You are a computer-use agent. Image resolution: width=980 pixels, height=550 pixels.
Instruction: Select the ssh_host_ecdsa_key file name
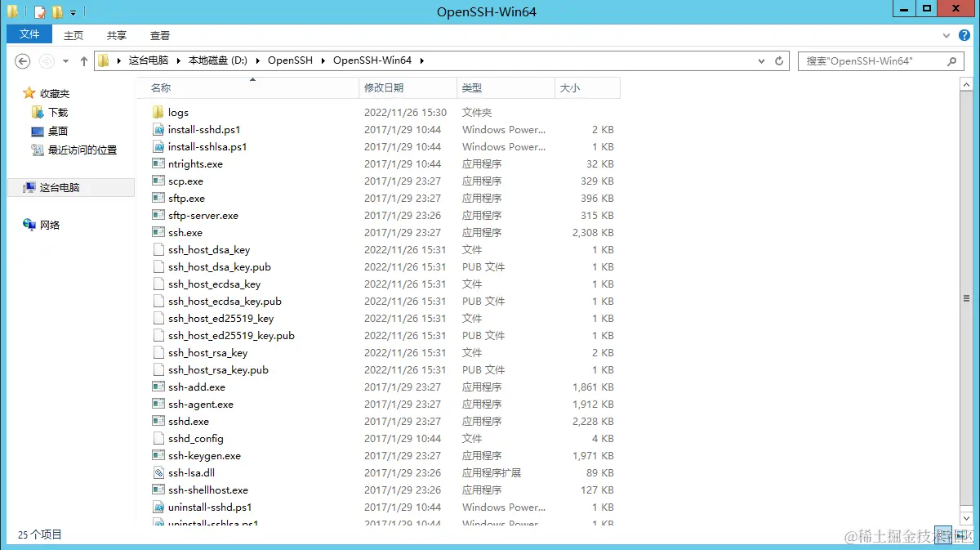214,284
